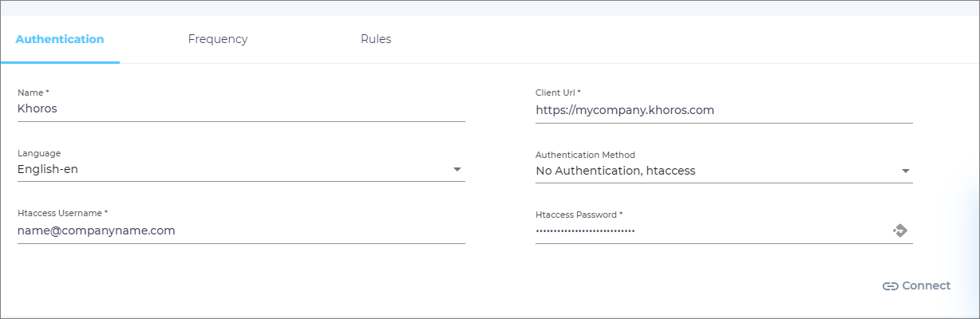This screenshot has height=319, width=980.
Task: Click the 'Htaccess Password *' label
Action: 579,215
